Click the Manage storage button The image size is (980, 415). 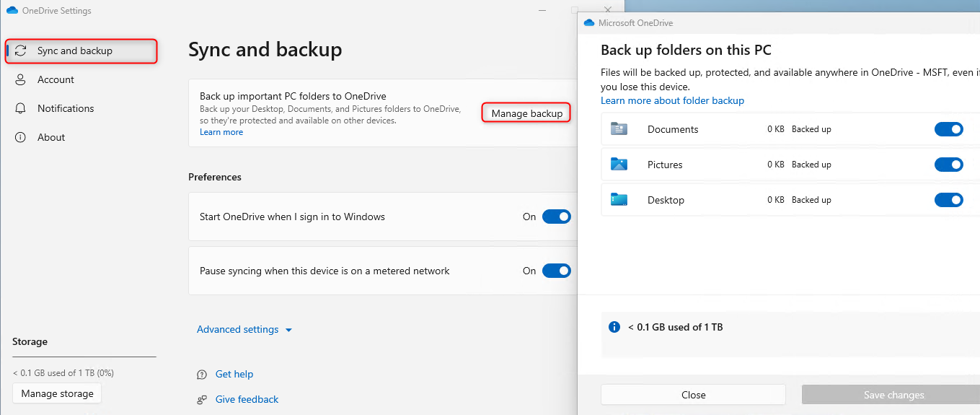58,393
